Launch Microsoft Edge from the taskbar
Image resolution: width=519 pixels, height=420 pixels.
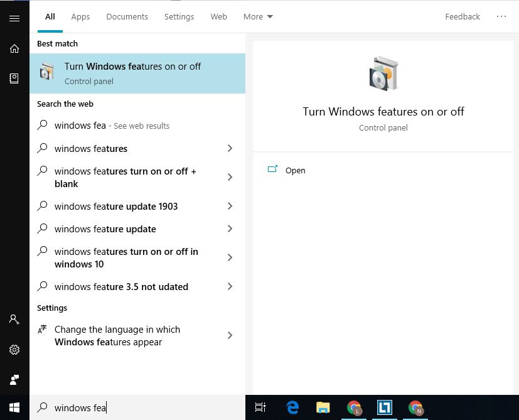[292, 407]
